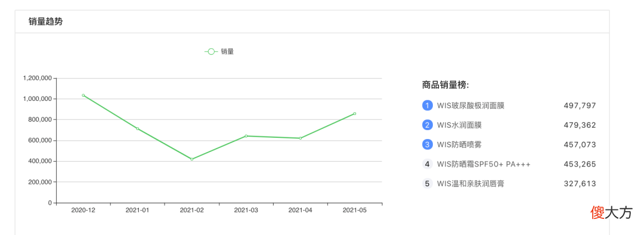Click sales figure 327,613

click(x=580, y=184)
